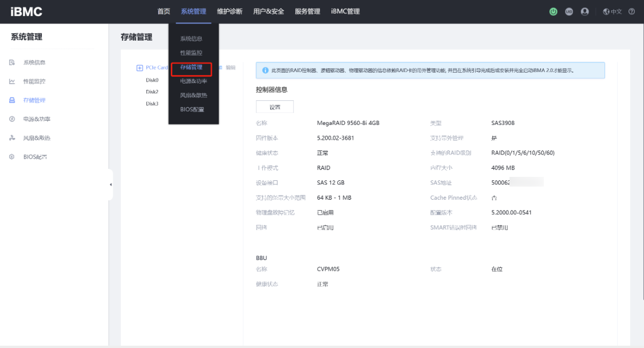
Task: Click the BBU section heading
Action: point(262,258)
